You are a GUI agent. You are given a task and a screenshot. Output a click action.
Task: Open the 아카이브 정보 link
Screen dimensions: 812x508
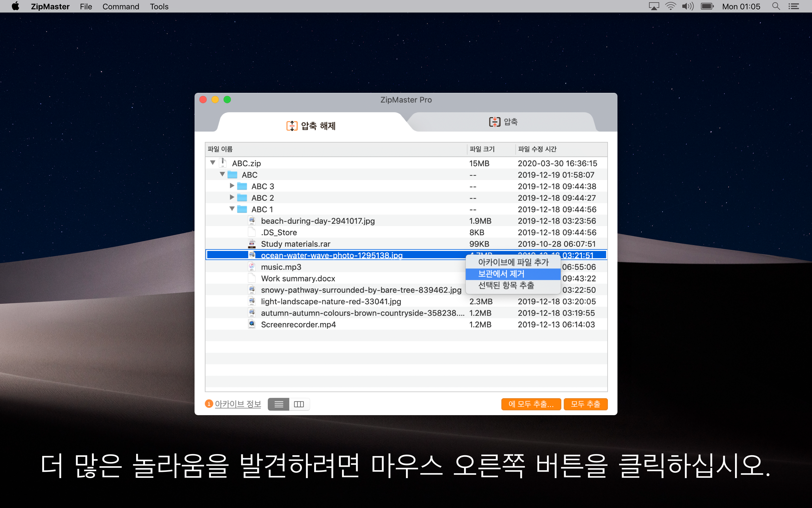pos(238,404)
